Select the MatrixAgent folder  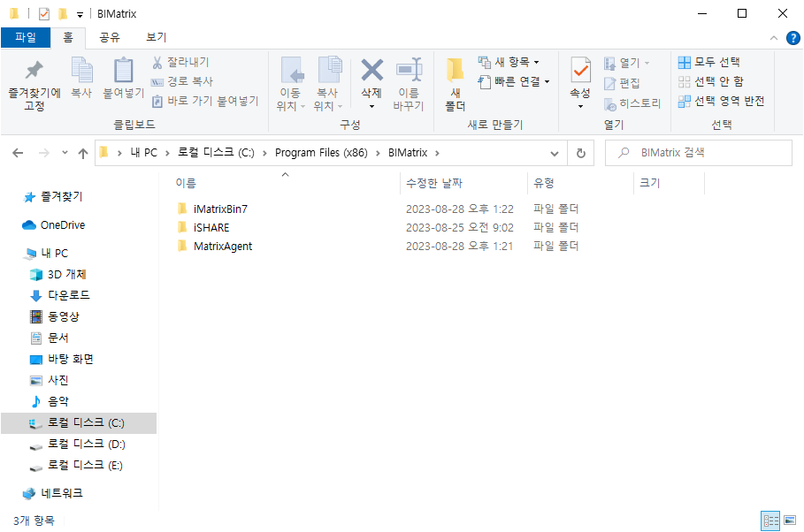[x=223, y=246]
